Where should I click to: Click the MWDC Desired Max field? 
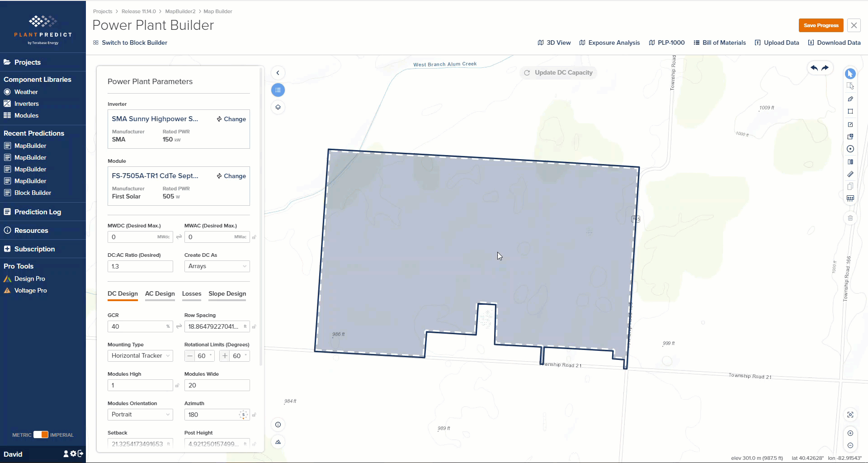[140, 237]
